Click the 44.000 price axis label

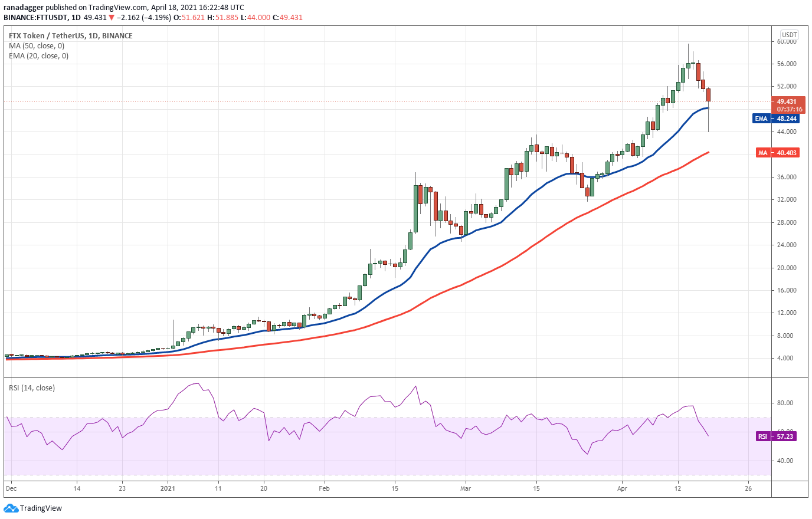pos(787,132)
